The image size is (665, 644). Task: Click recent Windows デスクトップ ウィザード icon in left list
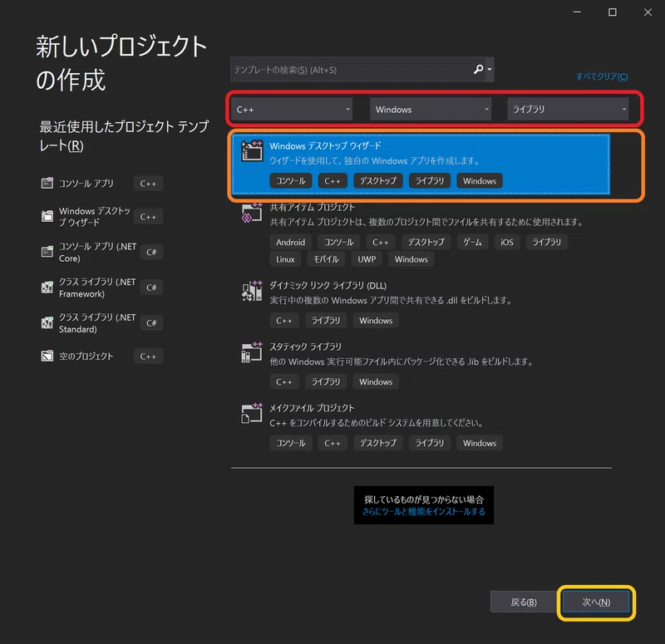tap(47, 216)
